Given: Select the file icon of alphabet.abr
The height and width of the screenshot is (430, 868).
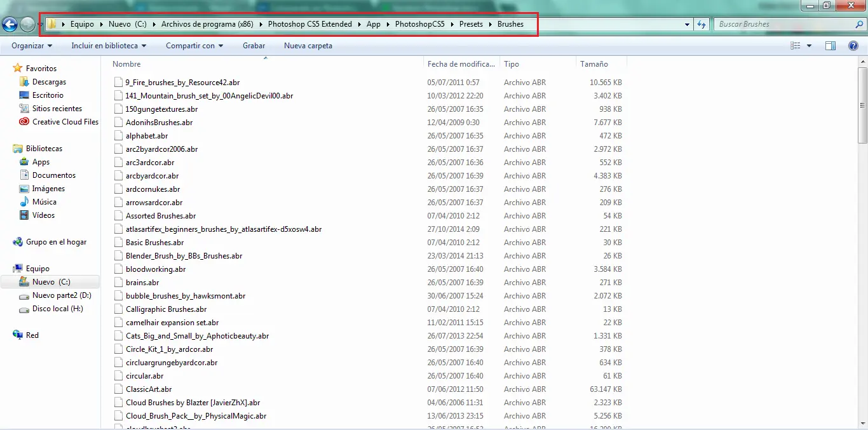Looking at the screenshot, I should 118,136.
